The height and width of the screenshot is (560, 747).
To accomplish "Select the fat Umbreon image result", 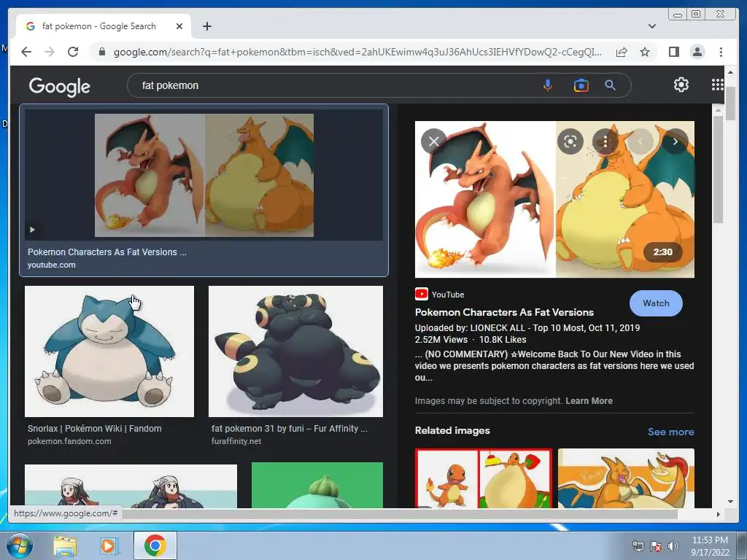I will [295, 351].
